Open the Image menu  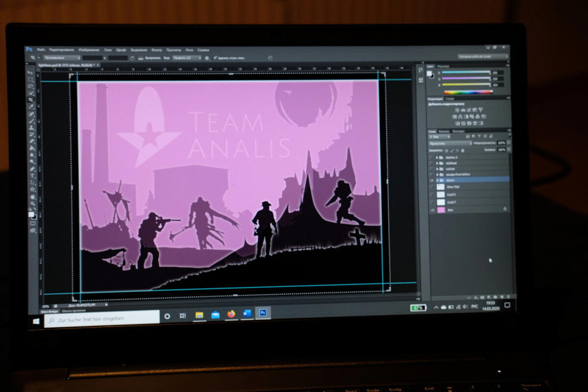coord(89,50)
